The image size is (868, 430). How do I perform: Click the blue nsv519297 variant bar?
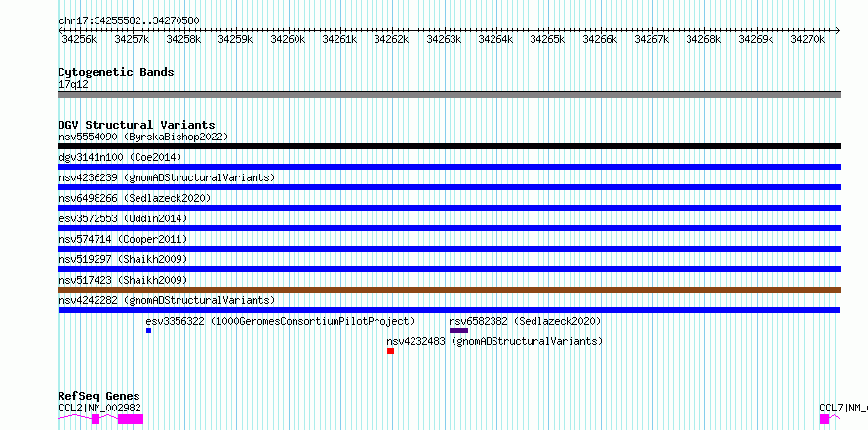click(449, 269)
